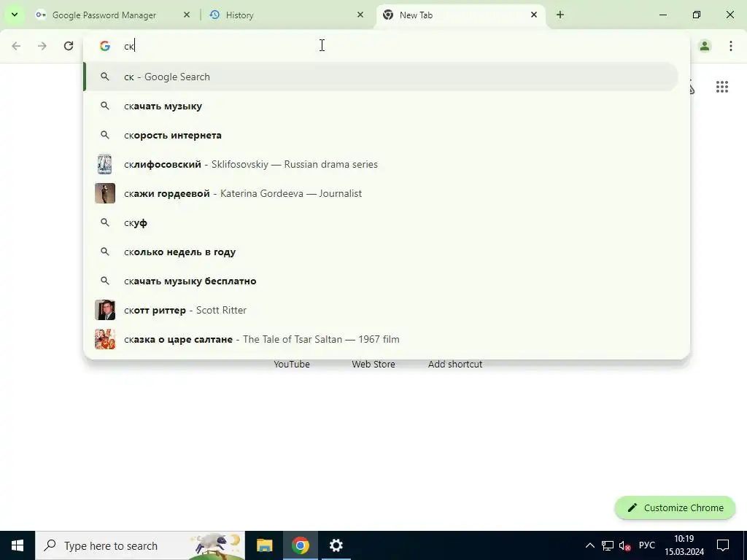Open the notification center
Viewport: 747px width, 560px height.
[x=723, y=545]
